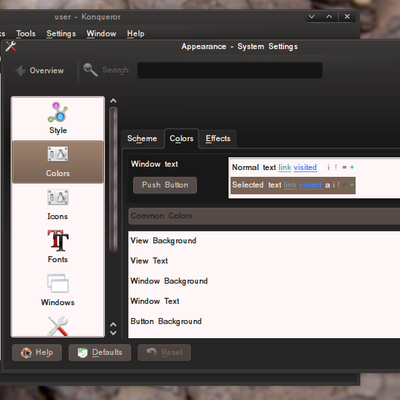
Task: Select the View Background color row
Action: [264, 241]
